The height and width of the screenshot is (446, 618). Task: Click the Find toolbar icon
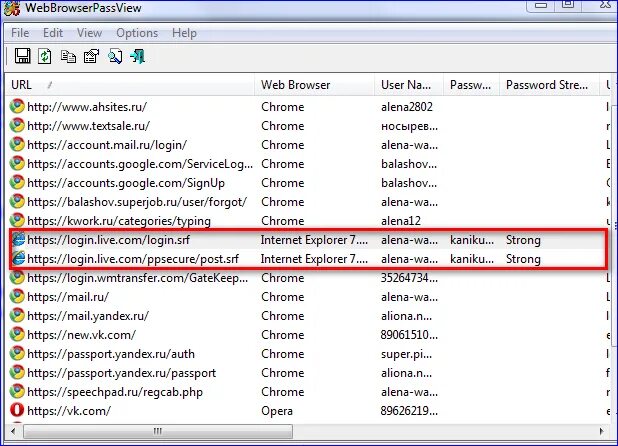point(115,56)
